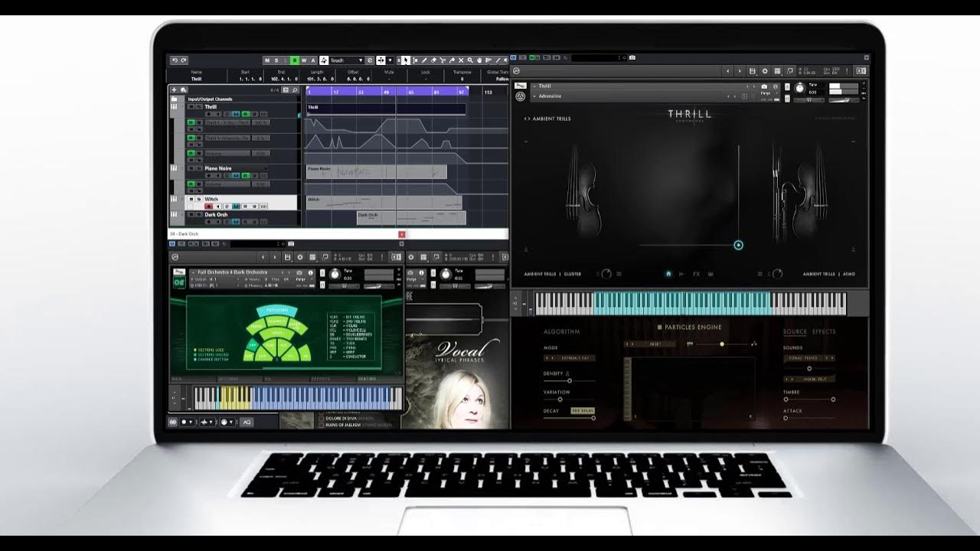
Task: Add a new track with plus icon
Action: click(x=174, y=90)
